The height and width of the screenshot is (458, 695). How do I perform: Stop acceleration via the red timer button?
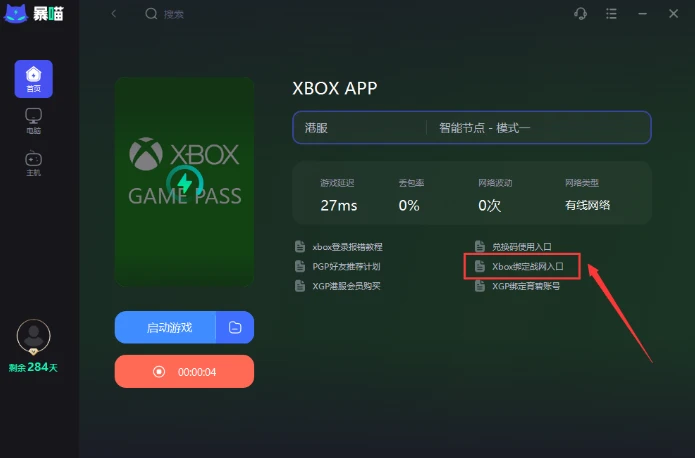click(184, 372)
